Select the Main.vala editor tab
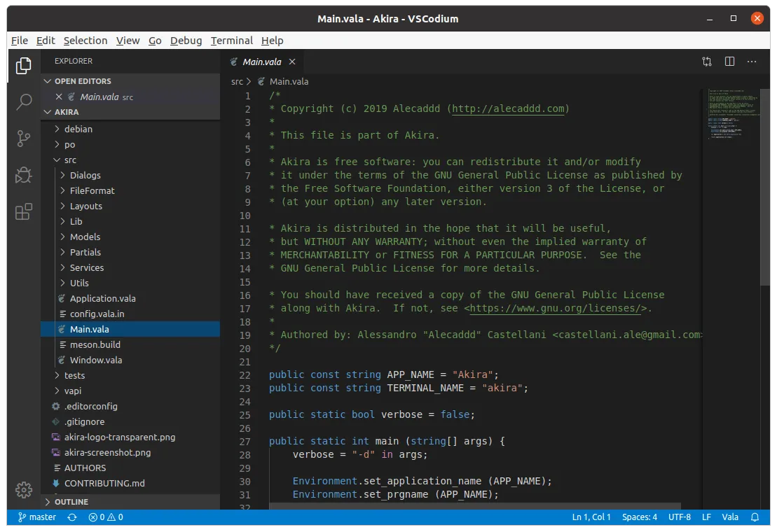777x532 pixels. click(x=261, y=62)
